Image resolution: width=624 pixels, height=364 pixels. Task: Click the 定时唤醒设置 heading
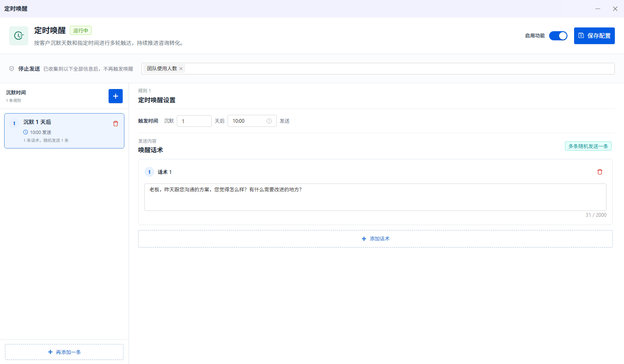tap(157, 100)
